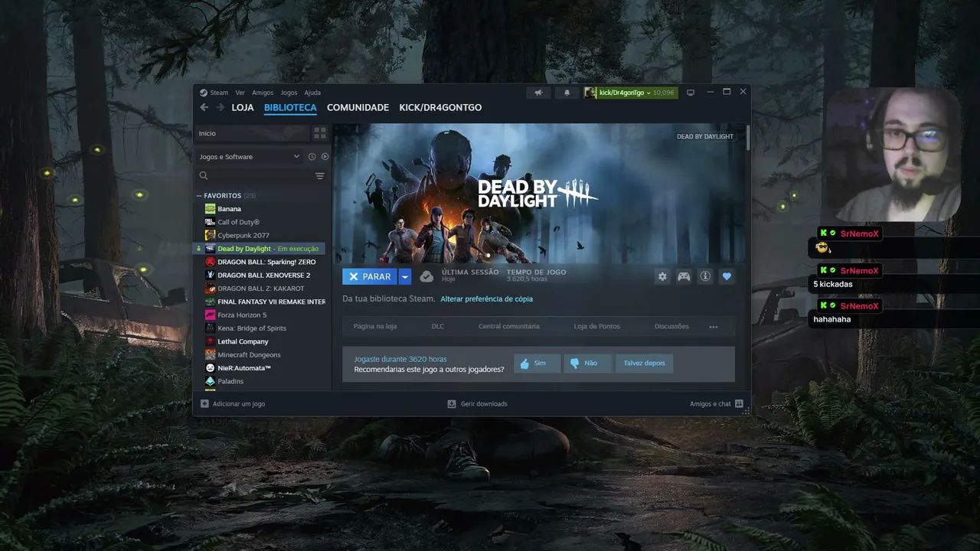The width and height of the screenshot is (980, 551).
Task: Click the library search magnifier
Action: (204, 176)
